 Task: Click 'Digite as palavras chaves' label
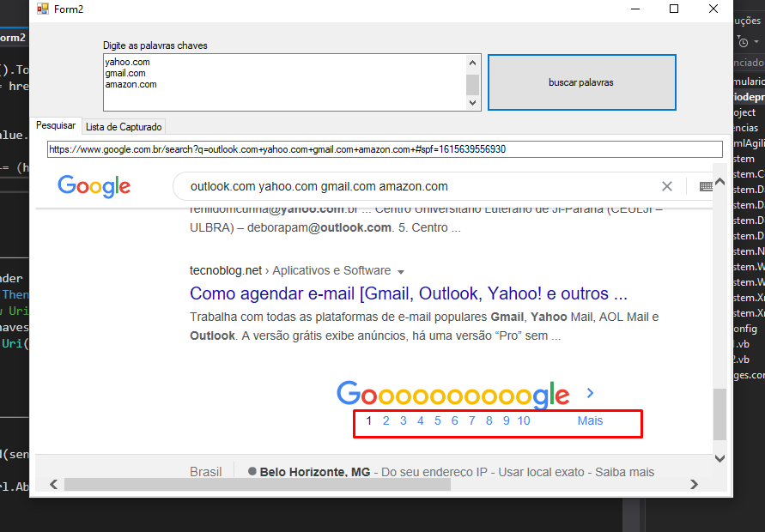pyautogui.click(x=155, y=45)
